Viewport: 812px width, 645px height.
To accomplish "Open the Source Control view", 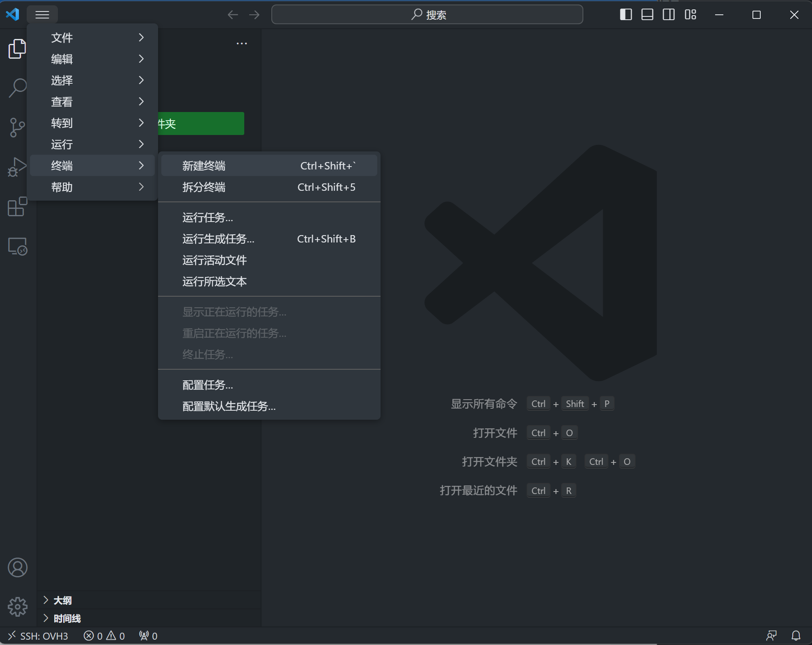I will (17, 127).
